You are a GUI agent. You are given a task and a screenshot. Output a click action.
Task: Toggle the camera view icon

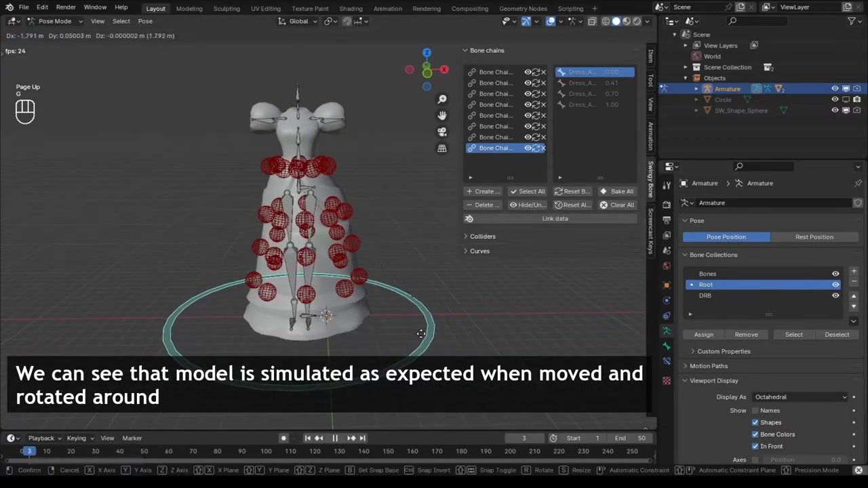click(442, 132)
